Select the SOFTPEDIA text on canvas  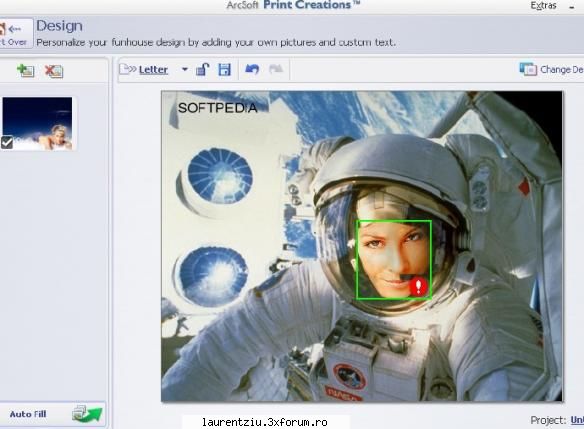click(218, 108)
